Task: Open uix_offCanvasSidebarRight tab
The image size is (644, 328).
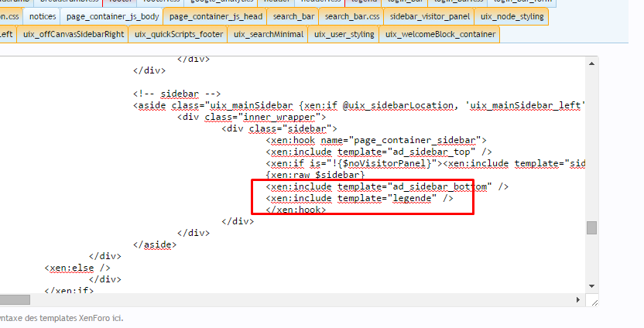Action: click(74, 34)
